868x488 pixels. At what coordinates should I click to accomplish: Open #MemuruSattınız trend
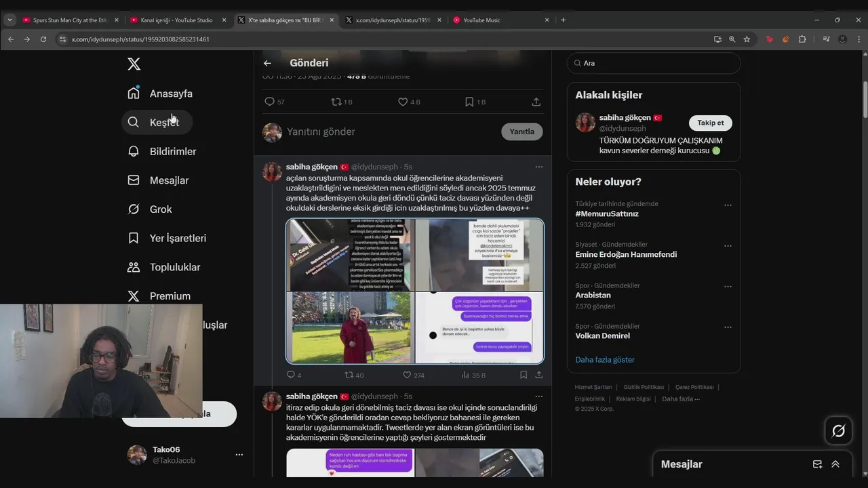click(607, 213)
